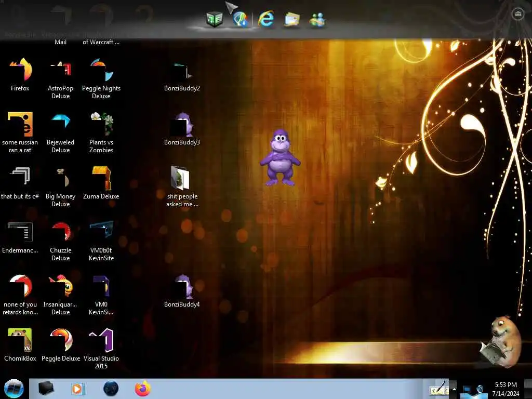The image size is (532, 399).
Task: Launch Firefox from the taskbar
Action: (x=143, y=389)
